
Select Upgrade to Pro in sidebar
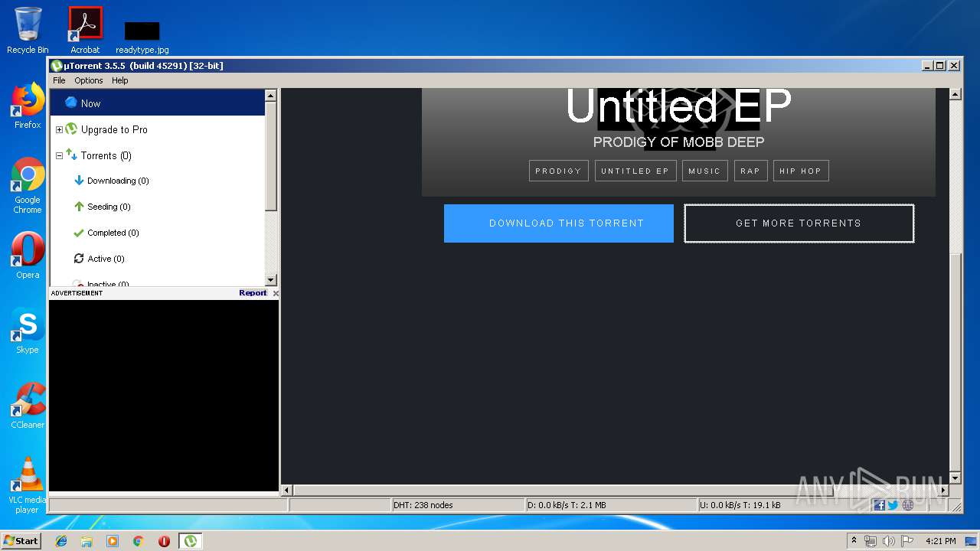click(x=114, y=129)
